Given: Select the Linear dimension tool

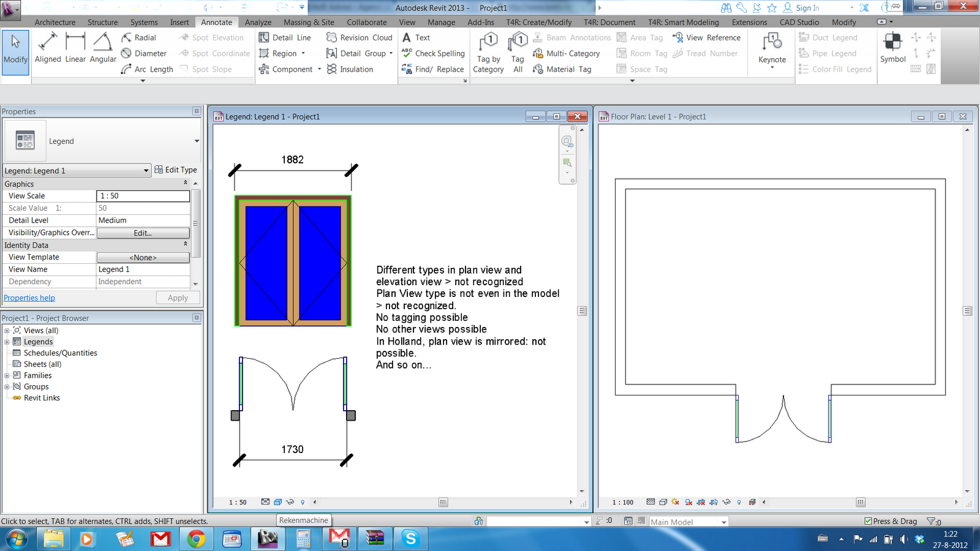Looking at the screenshot, I should [75, 48].
